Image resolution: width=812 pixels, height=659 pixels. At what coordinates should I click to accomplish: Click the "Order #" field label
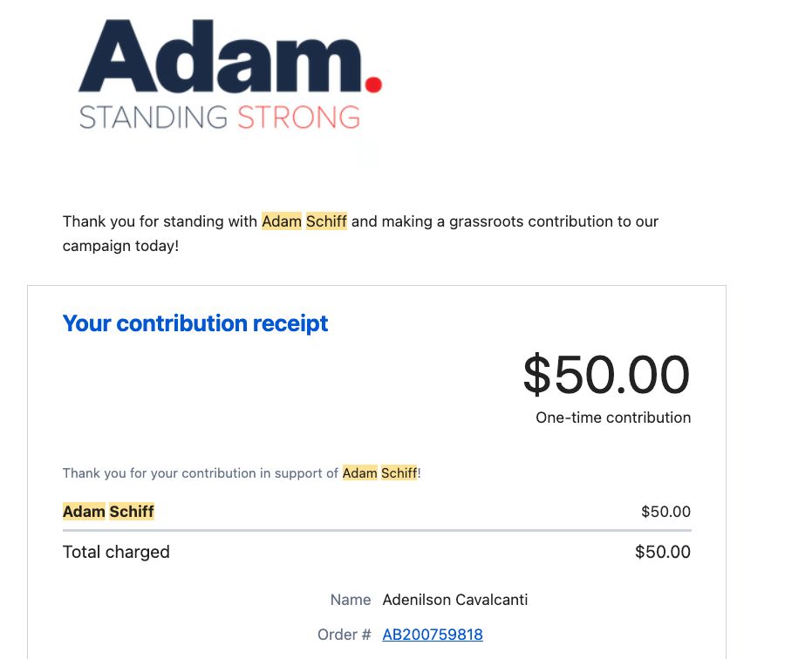[345, 634]
